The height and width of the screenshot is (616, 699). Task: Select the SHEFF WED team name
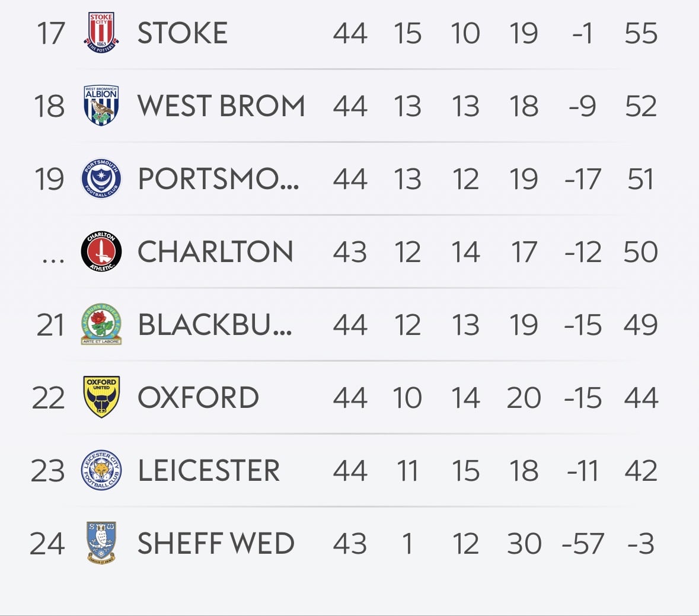(x=216, y=543)
